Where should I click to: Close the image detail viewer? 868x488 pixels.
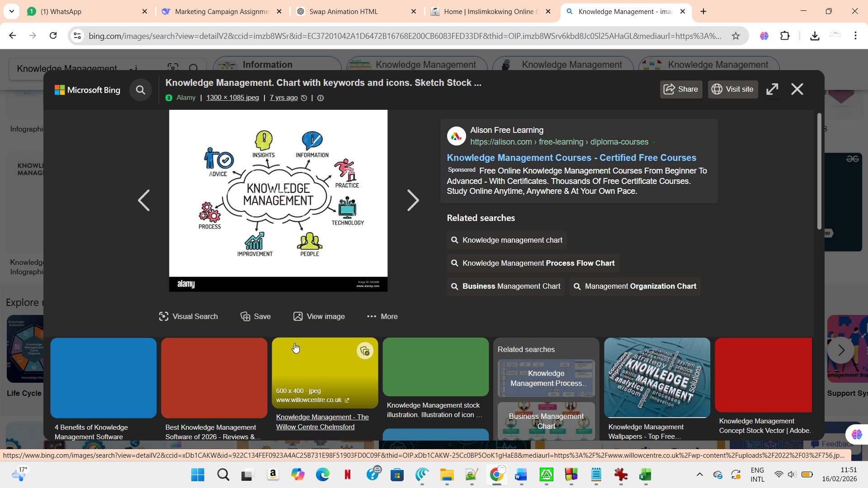coord(797,89)
